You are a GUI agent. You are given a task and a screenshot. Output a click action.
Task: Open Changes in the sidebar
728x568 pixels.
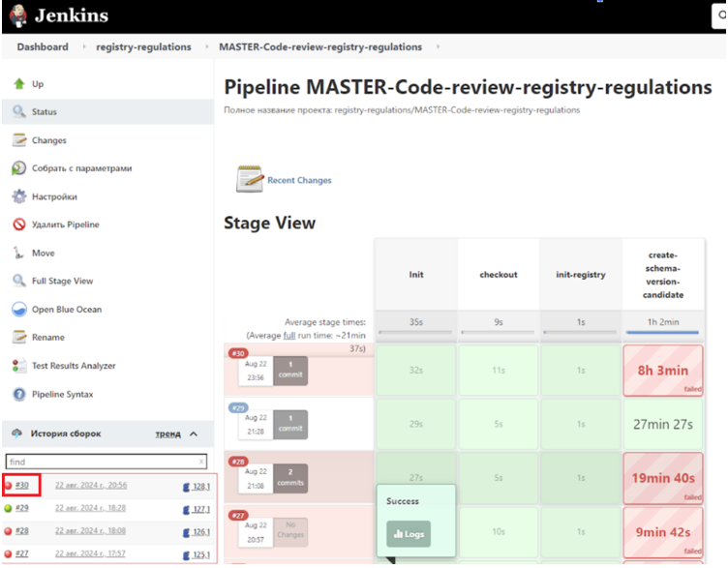pos(48,140)
